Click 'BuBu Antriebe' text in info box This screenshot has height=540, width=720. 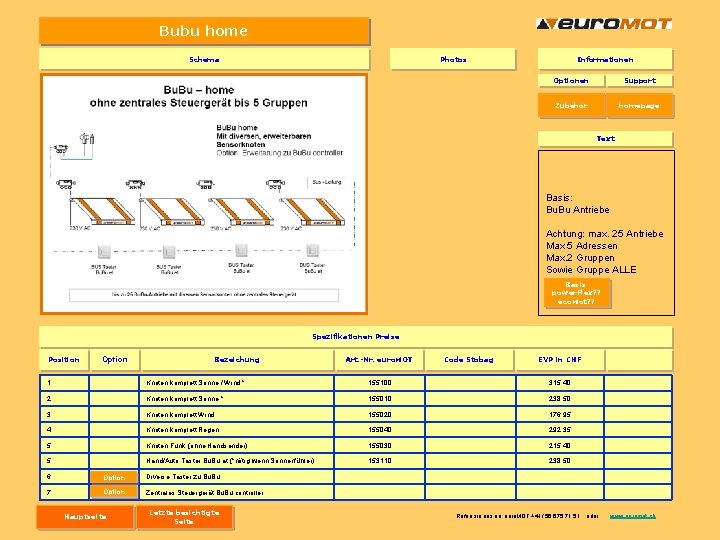tap(578, 210)
